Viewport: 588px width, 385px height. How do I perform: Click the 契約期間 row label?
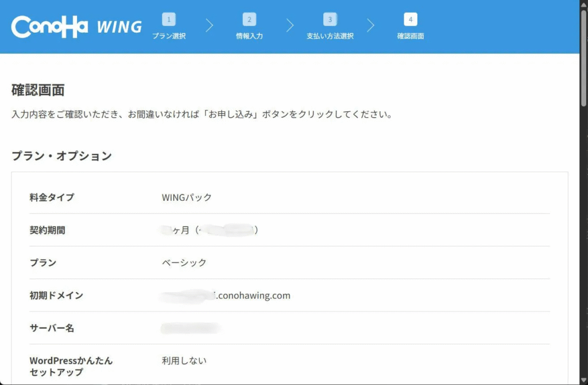47,230
